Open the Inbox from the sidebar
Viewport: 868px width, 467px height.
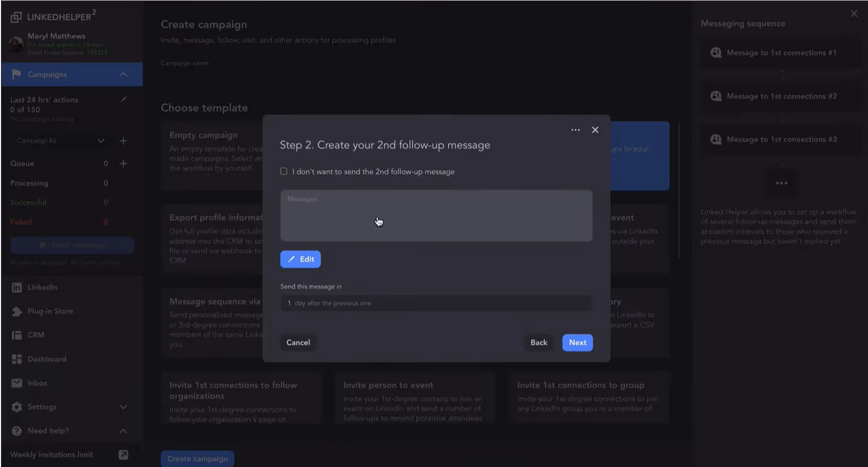coord(36,383)
